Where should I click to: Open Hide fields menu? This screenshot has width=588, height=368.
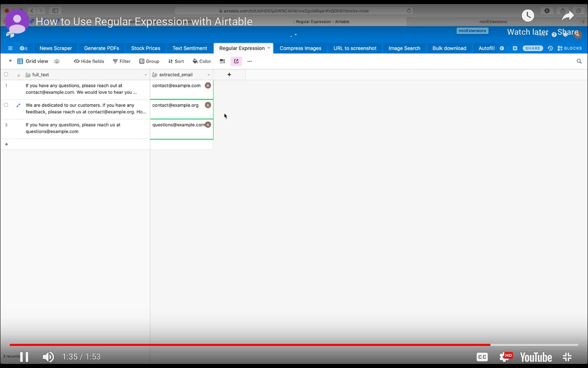coord(89,61)
